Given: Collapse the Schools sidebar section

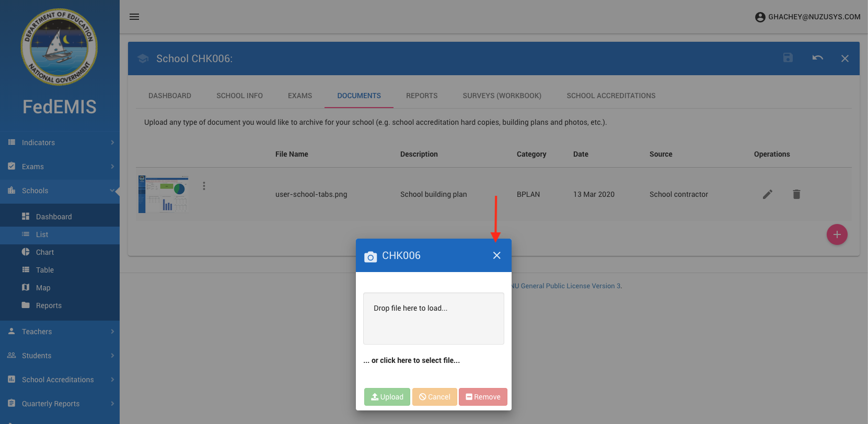Looking at the screenshot, I should [60, 191].
